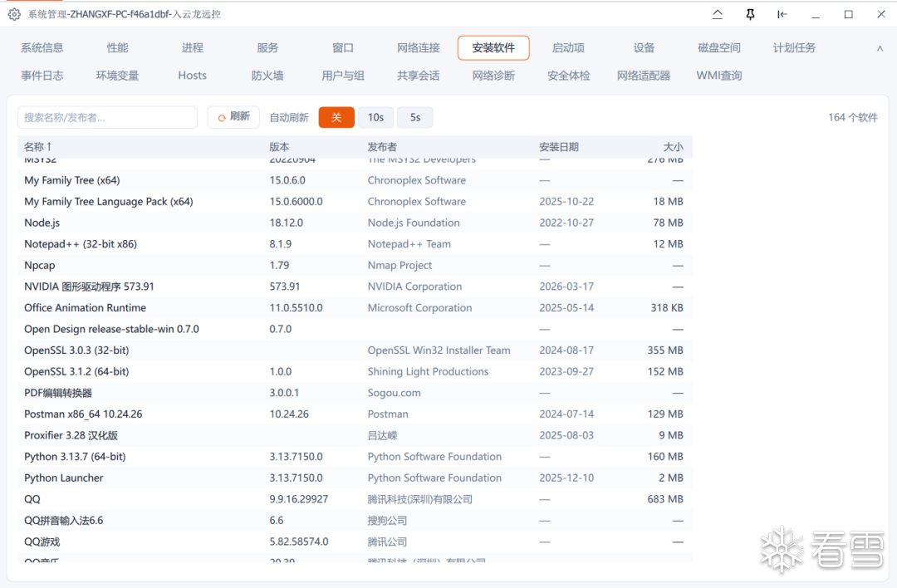The width and height of the screenshot is (897, 588).
Task: Switch to the WMI查询 tab
Action: click(x=719, y=76)
